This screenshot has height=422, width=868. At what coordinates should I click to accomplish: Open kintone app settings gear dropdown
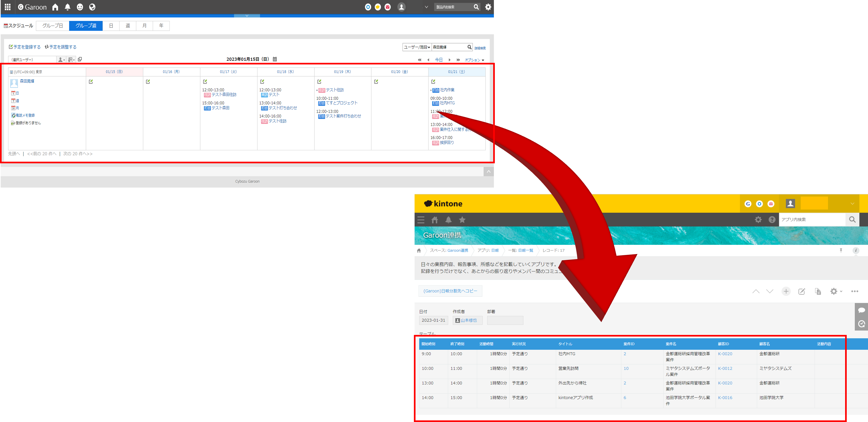pos(836,291)
